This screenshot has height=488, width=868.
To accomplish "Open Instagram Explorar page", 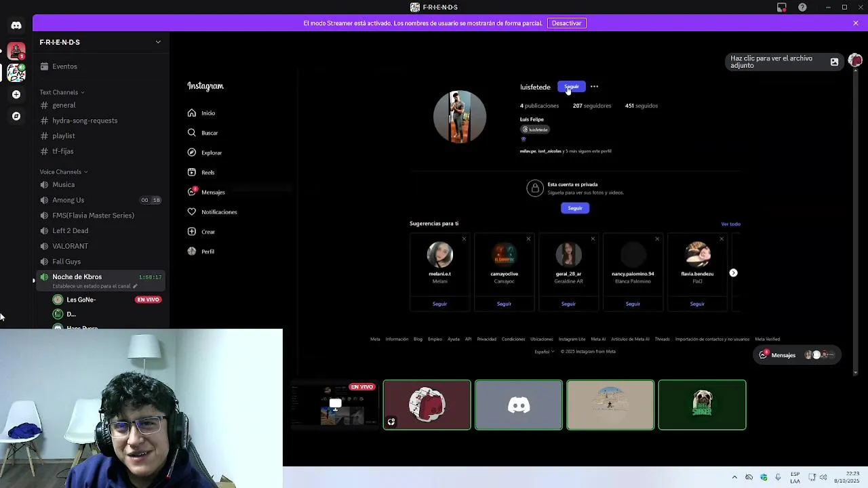I will click(205, 152).
